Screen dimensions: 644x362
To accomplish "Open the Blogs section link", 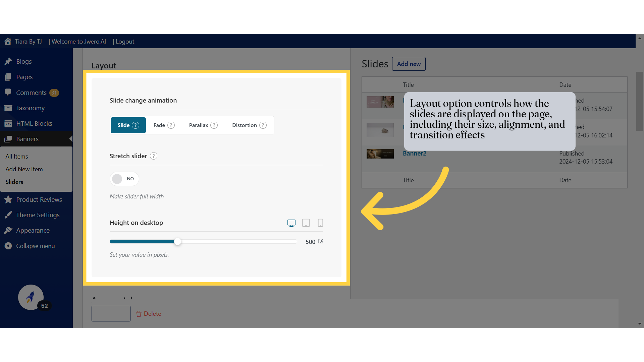I will coord(23,61).
